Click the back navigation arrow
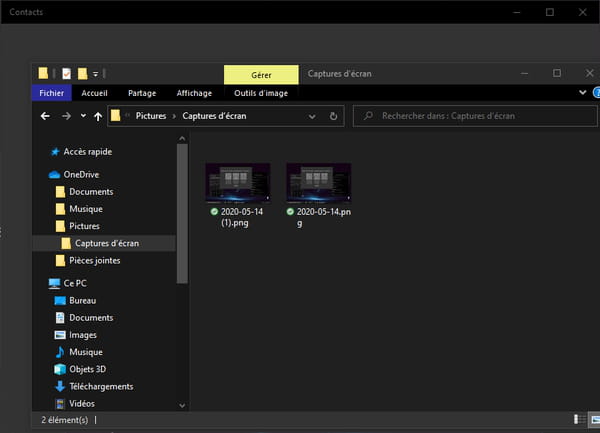 45,116
